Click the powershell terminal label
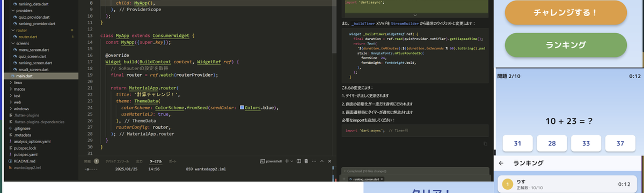This screenshot has height=193, width=644. click(x=270, y=161)
